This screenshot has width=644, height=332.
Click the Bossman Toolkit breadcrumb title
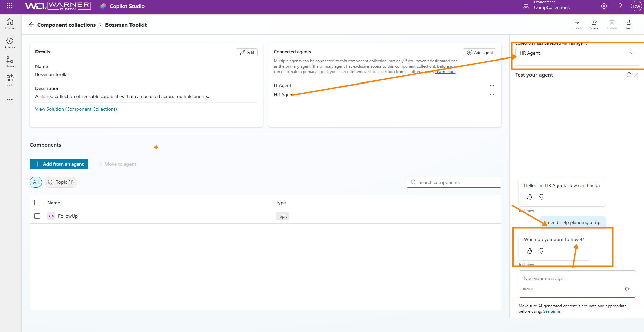click(x=126, y=25)
